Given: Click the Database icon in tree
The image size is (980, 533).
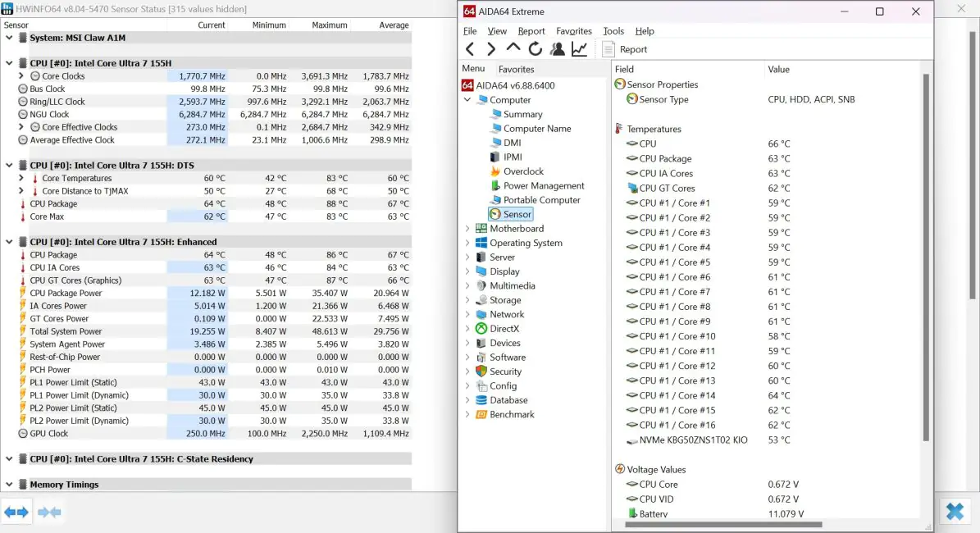Looking at the screenshot, I should pos(481,400).
